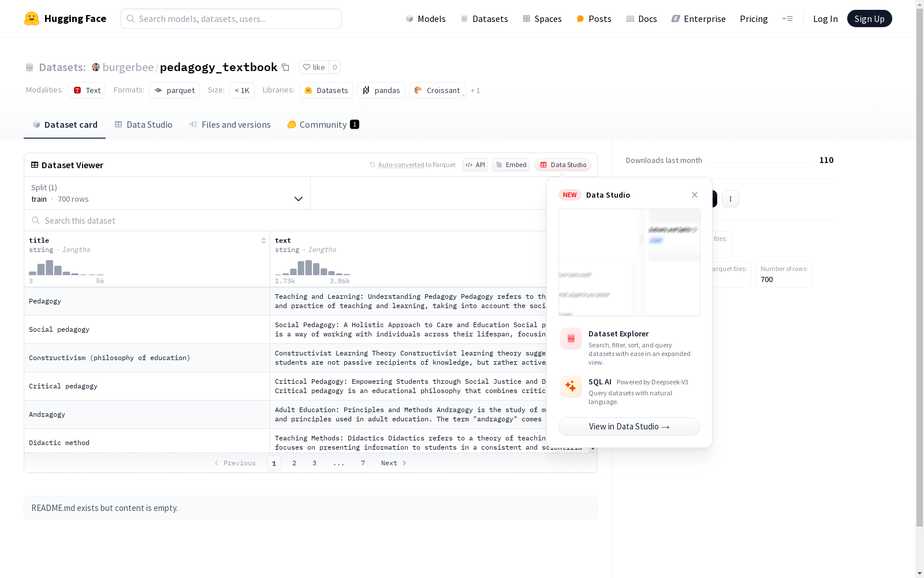Open the Pricing page link

pyautogui.click(x=754, y=18)
